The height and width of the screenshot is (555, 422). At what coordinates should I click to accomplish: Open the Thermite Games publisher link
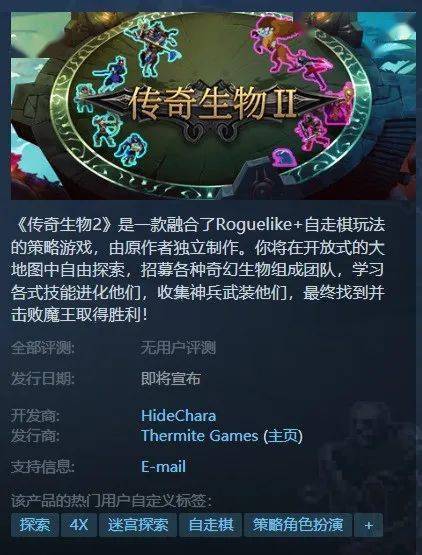[x=200, y=436]
